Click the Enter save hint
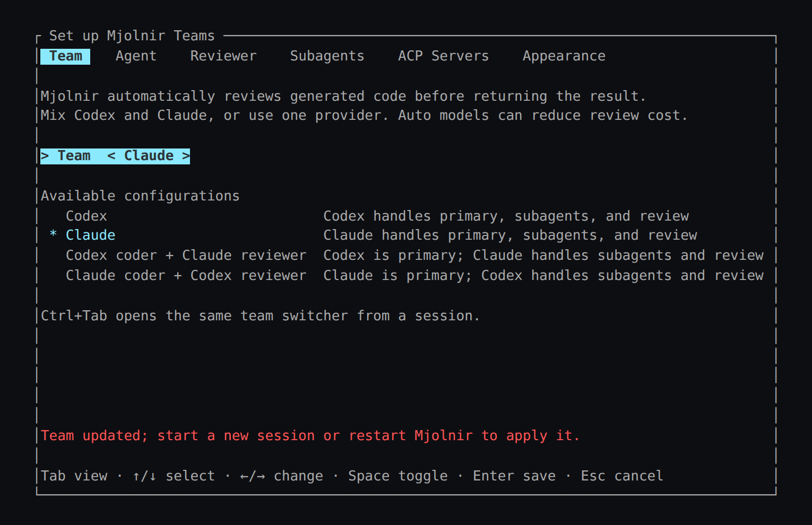812x525 pixels. tap(514, 476)
